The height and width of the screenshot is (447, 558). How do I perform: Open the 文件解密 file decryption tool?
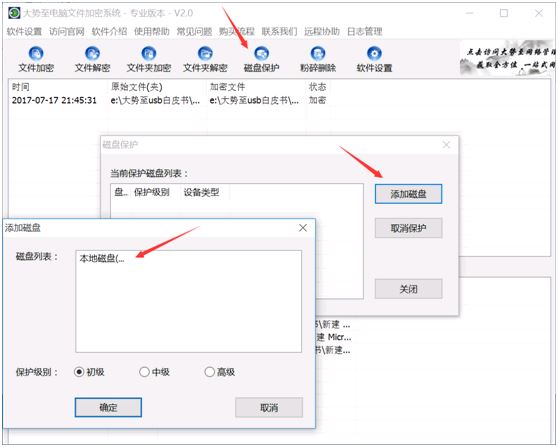point(93,60)
